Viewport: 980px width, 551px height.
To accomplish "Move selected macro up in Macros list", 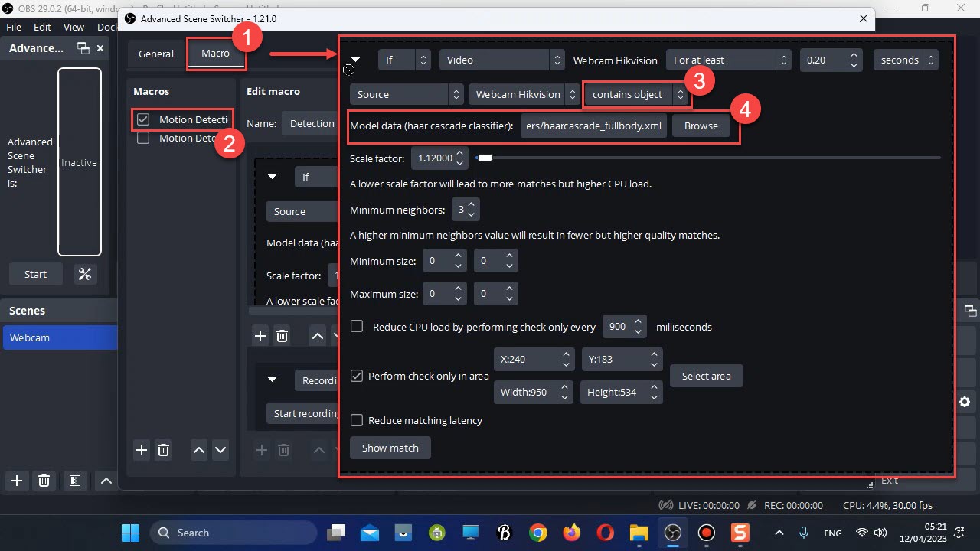I will point(199,450).
